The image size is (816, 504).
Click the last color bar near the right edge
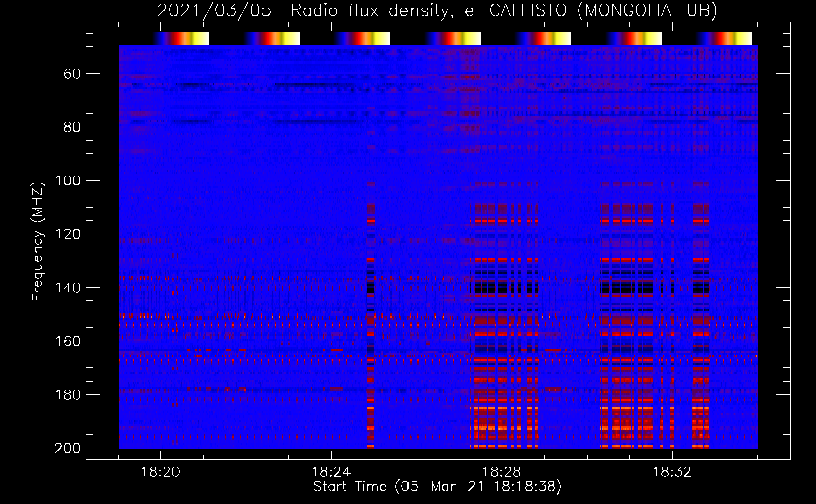725,38
